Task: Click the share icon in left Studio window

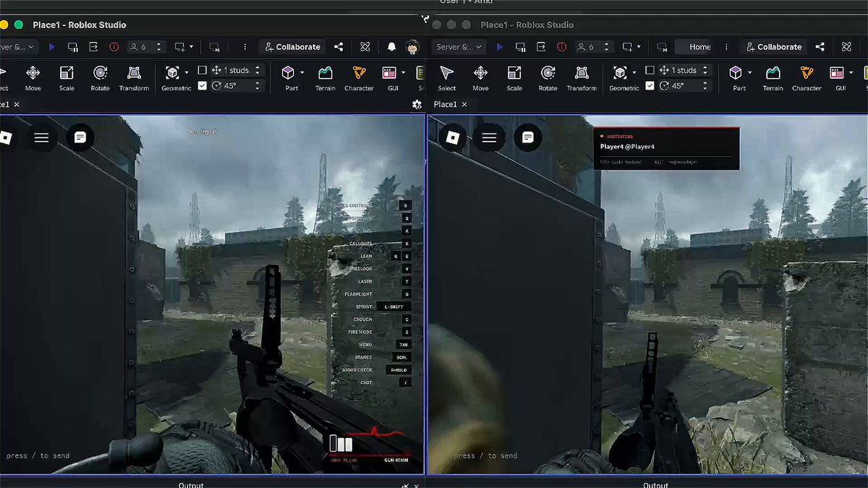Action: (339, 47)
